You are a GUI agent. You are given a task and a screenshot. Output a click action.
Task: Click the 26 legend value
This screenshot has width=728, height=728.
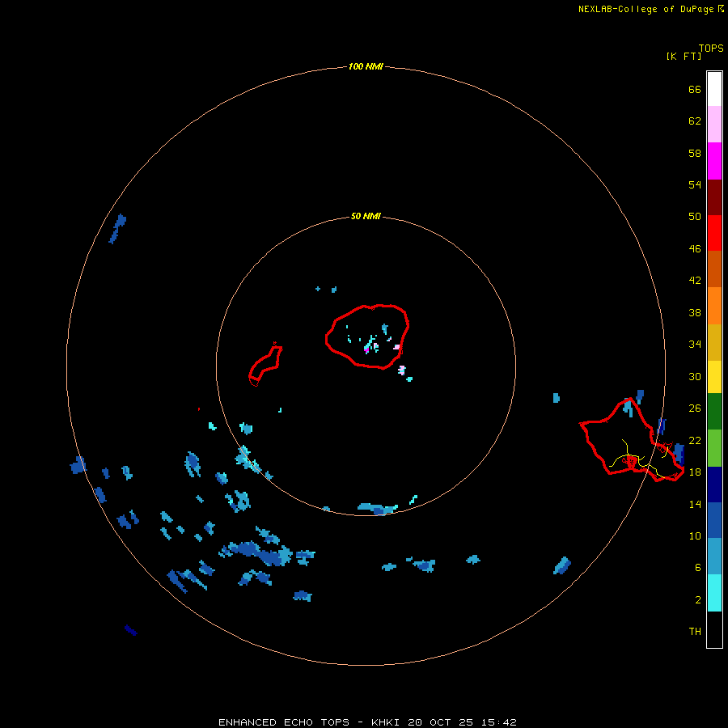pos(695,408)
